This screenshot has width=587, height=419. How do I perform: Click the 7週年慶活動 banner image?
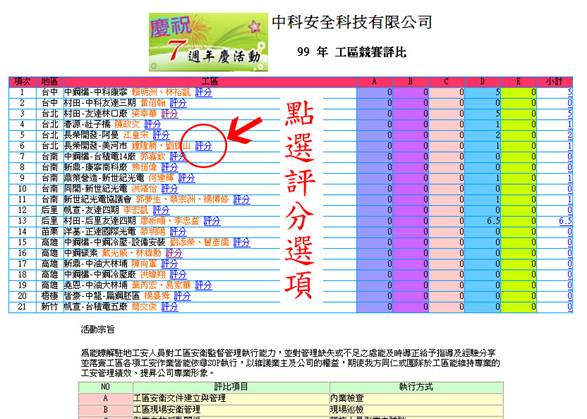coord(209,42)
